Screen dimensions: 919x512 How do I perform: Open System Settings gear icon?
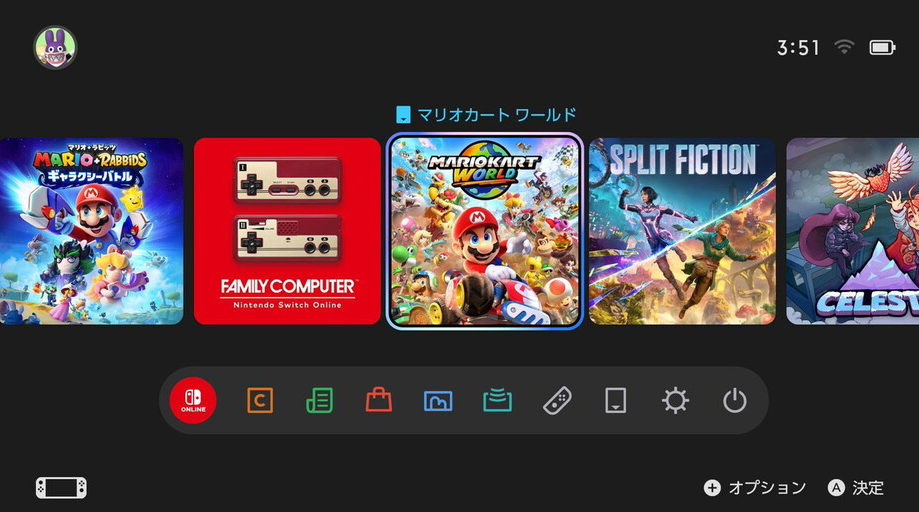tap(675, 401)
